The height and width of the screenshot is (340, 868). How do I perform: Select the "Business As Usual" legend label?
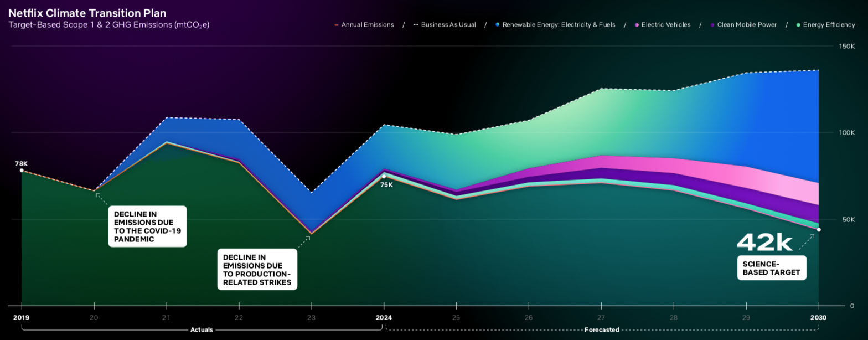448,25
